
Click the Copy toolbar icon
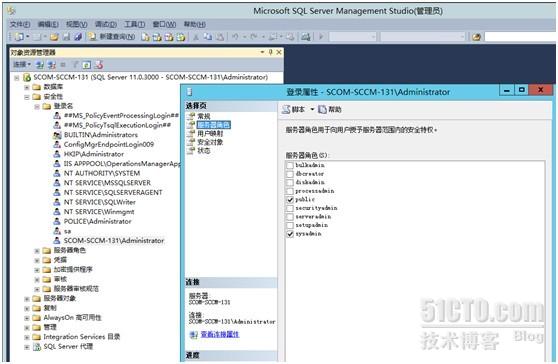coord(208,37)
